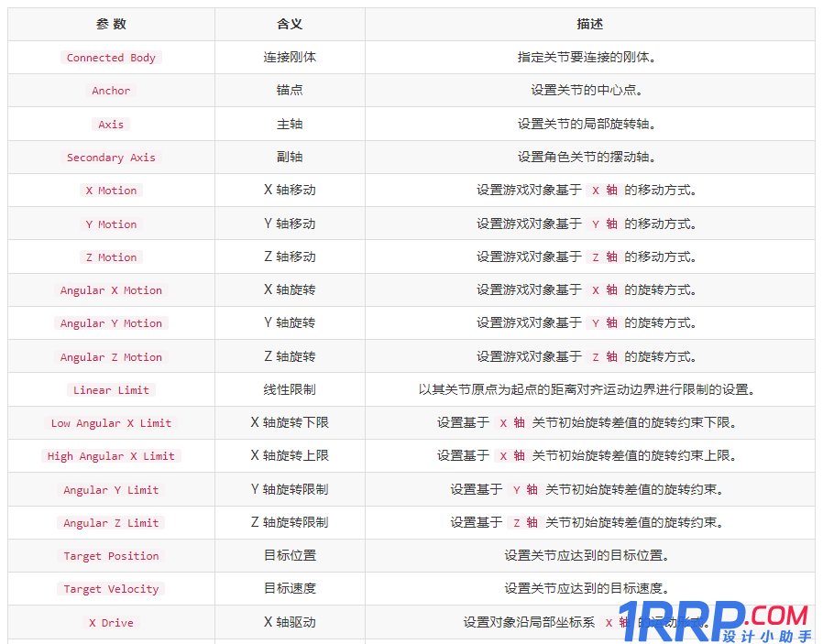
Task: Select the Z Motion parameter label
Action: coord(111,257)
